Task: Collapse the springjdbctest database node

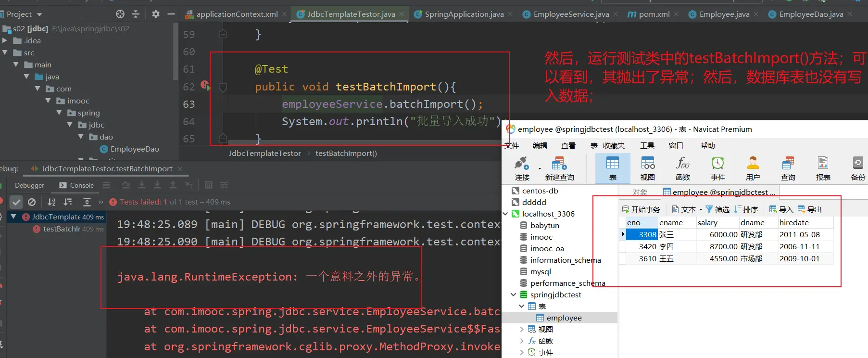Action: [x=513, y=294]
